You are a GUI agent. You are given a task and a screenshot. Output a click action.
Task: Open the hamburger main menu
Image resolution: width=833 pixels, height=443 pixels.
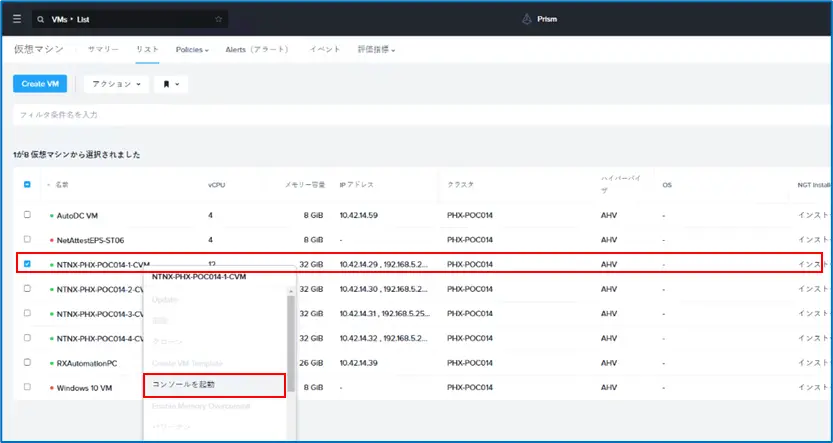click(x=17, y=19)
